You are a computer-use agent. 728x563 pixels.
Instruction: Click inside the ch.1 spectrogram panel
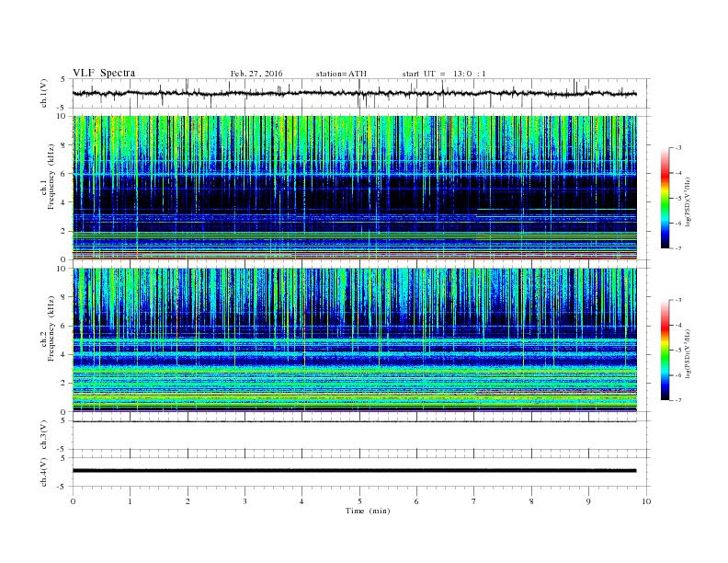pyautogui.click(x=355, y=188)
